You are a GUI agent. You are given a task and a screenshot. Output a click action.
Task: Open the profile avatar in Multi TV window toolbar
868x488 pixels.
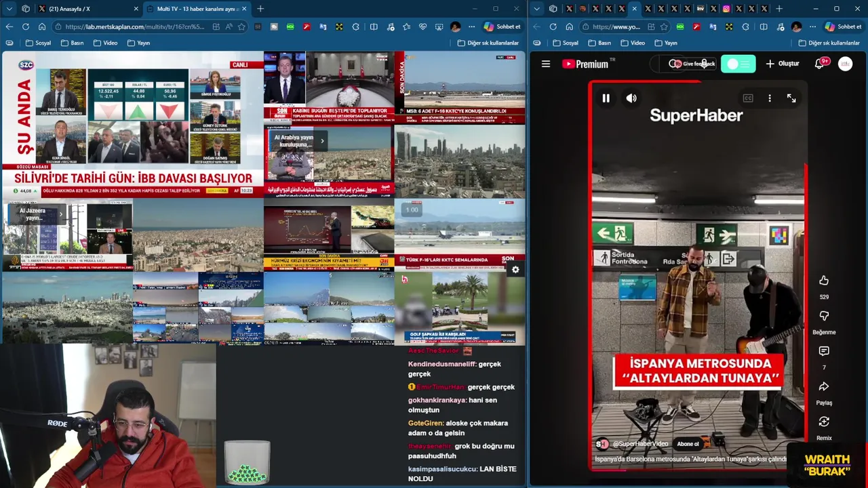point(456,26)
